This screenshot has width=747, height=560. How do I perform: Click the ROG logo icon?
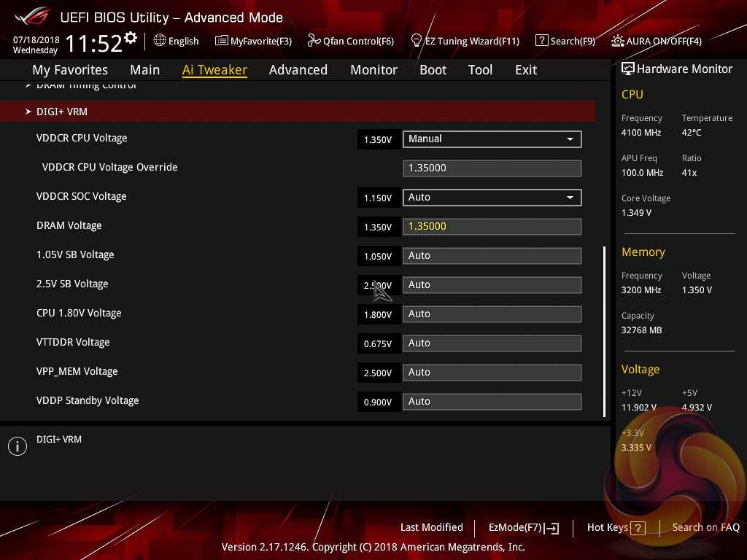pyautogui.click(x=31, y=16)
